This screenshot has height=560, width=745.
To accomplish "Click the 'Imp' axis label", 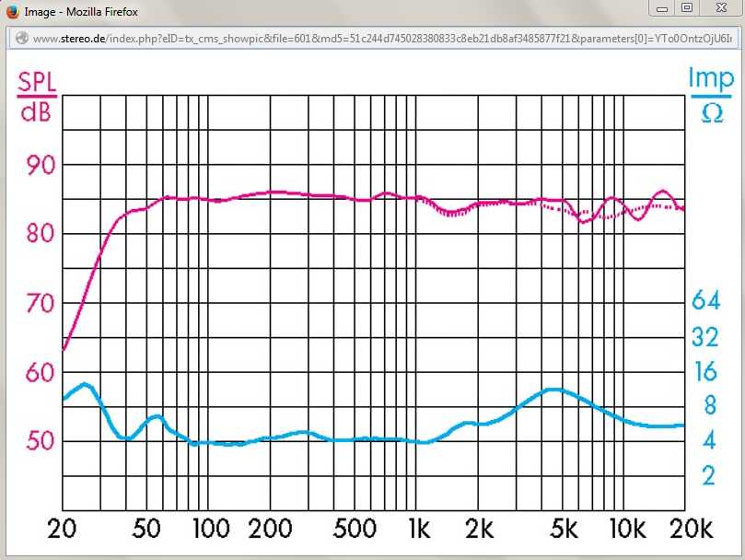I will coord(711,78).
